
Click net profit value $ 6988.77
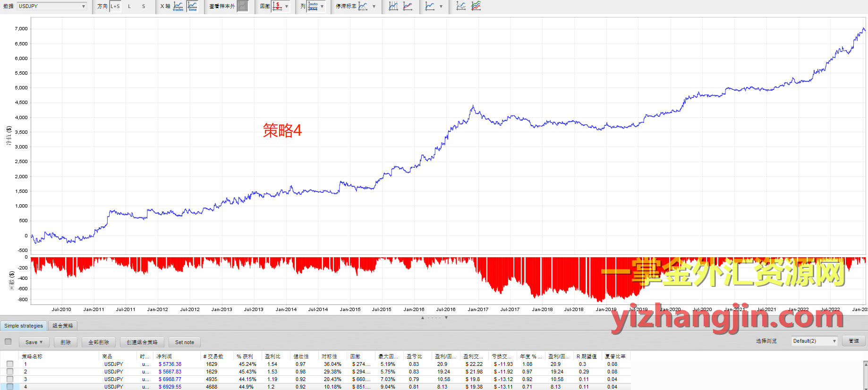point(170,379)
